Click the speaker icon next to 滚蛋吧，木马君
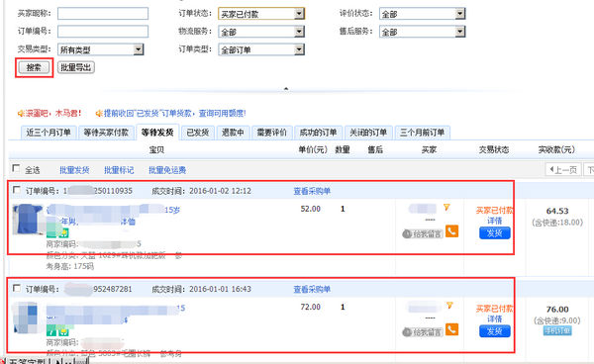Image resolution: width=594 pixels, height=364 pixels. (21, 113)
